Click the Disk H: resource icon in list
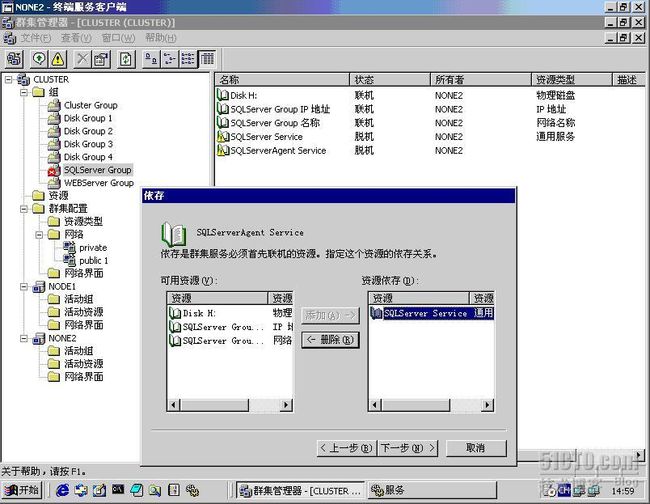650x504 pixels. point(223,95)
